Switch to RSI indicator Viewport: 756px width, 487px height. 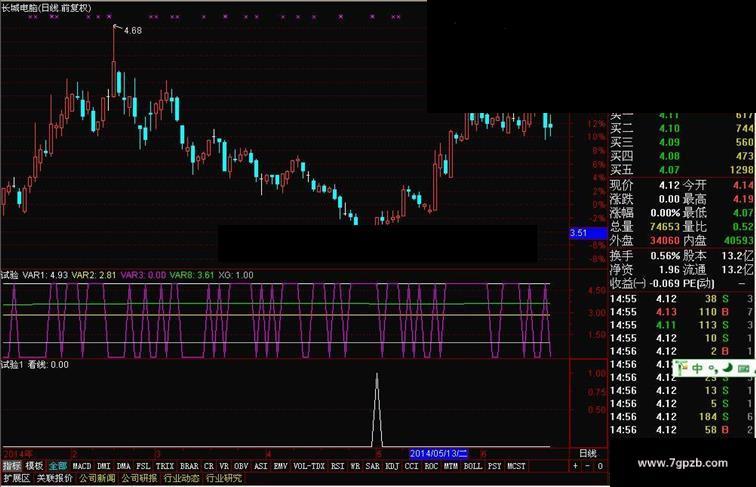pyautogui.click(x=338, y=466)
